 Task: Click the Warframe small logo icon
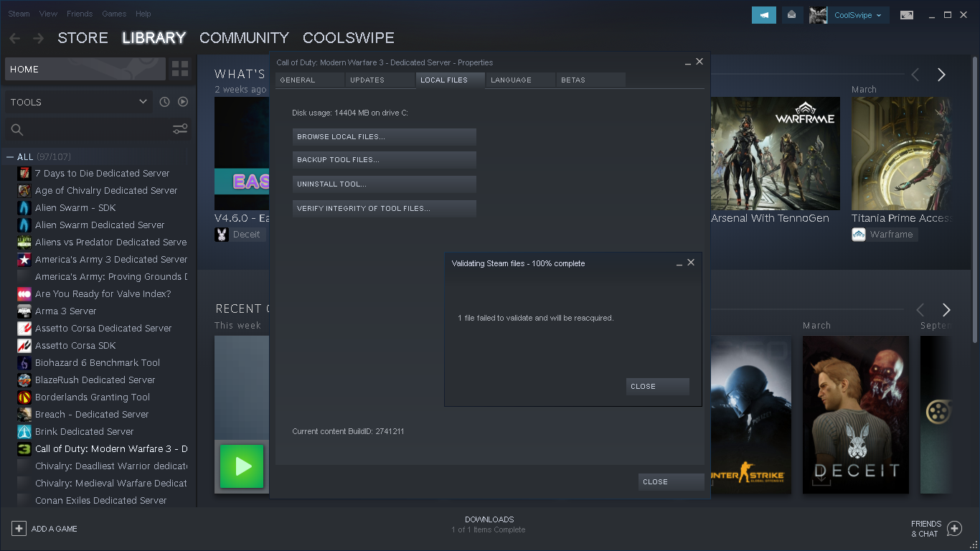tap(859, 235)
